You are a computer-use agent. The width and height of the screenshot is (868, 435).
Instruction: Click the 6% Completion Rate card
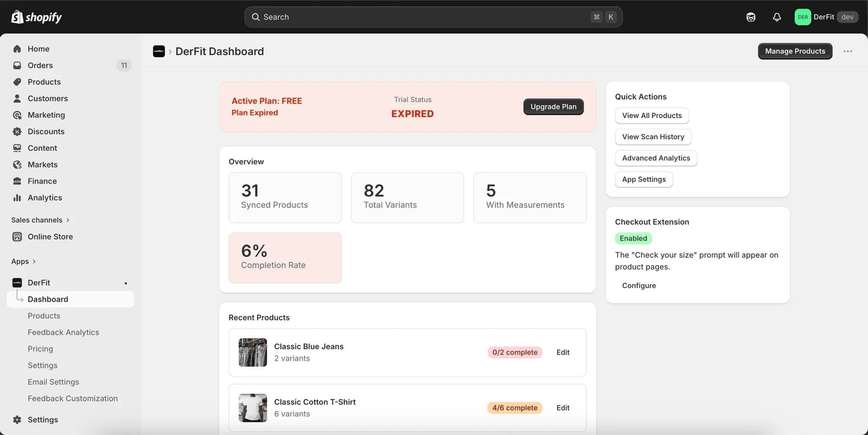[285, 258]
